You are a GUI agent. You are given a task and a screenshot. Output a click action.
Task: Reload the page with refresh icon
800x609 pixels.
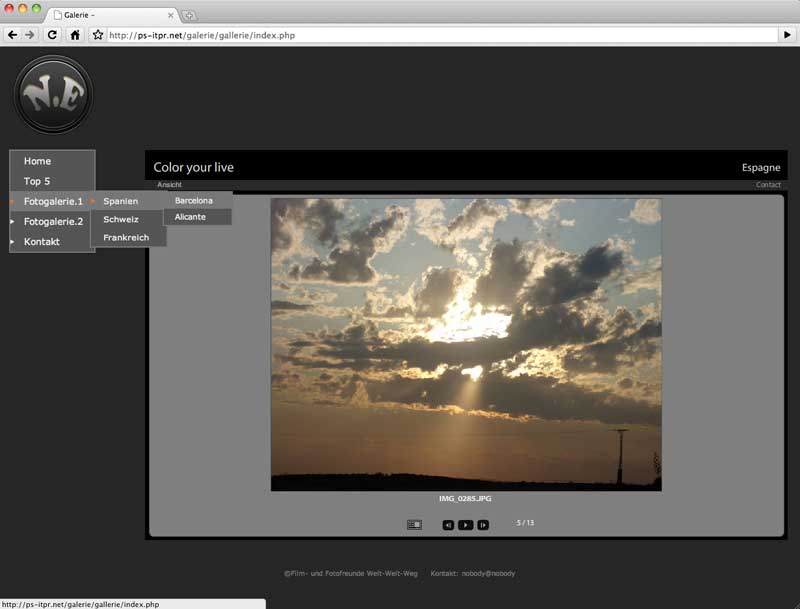point(52,35)
